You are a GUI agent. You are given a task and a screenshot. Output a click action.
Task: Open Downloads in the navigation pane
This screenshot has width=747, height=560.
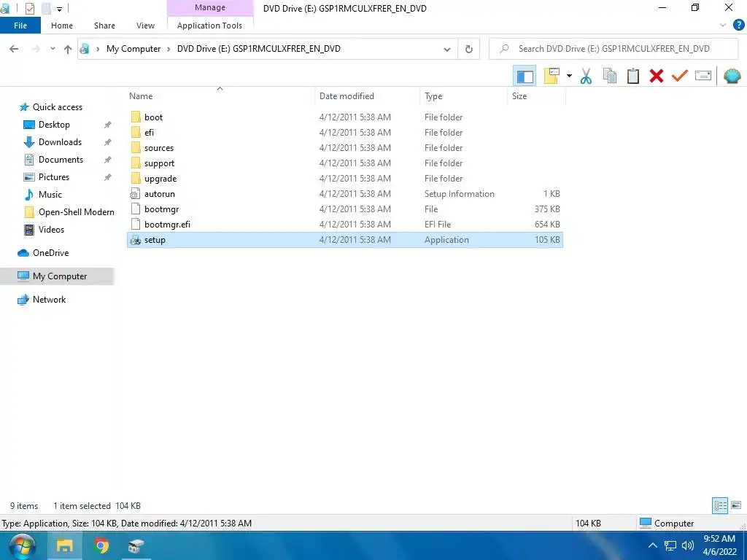(60, 142)
